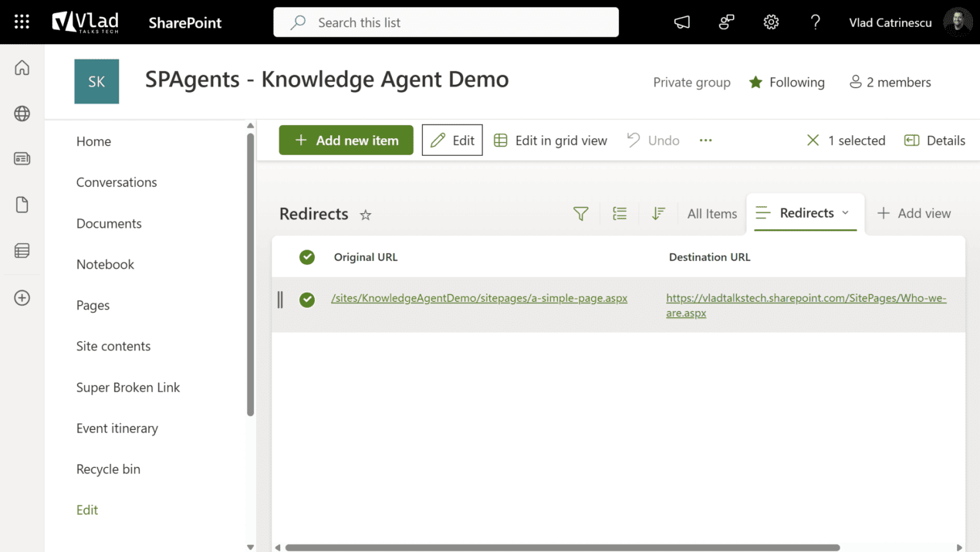This screenshot has width=980, height=552.
Task: Open Site contents in sidebar
Action: 113,346
